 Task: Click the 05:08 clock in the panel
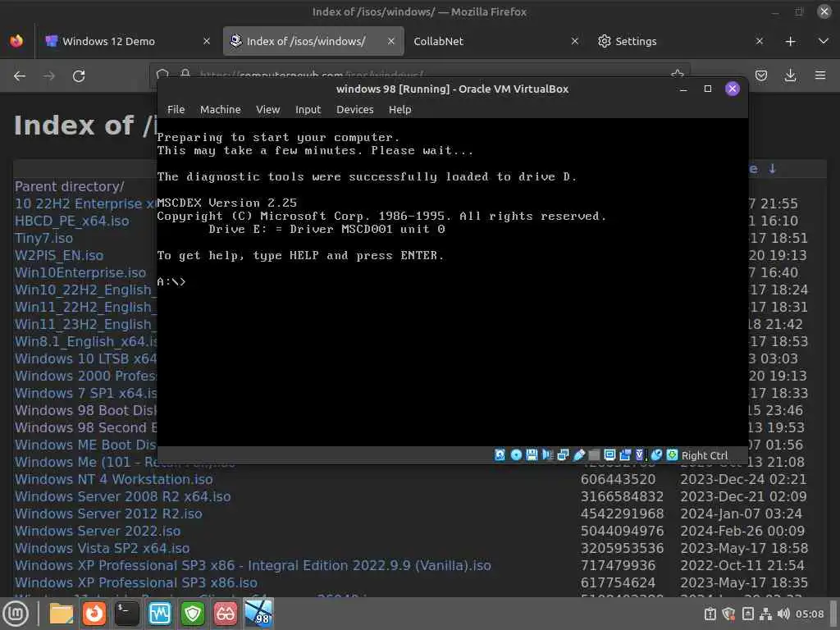810,614
